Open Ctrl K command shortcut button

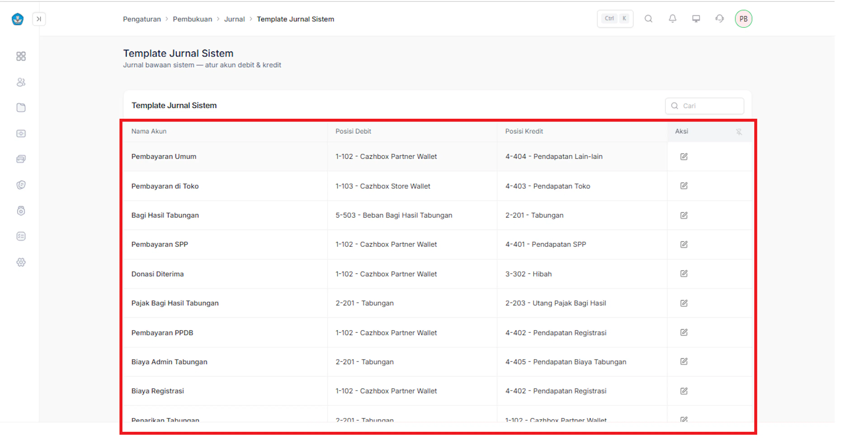click(615, 19)
